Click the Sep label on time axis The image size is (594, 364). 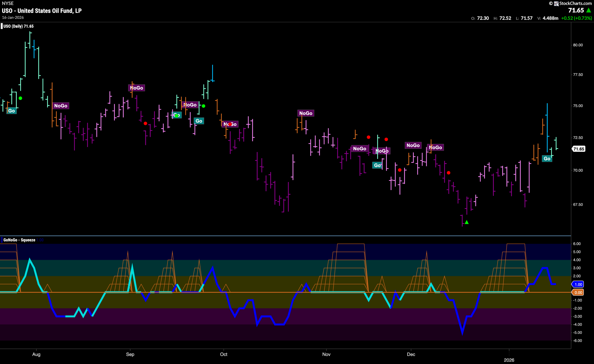click(130, 354)
